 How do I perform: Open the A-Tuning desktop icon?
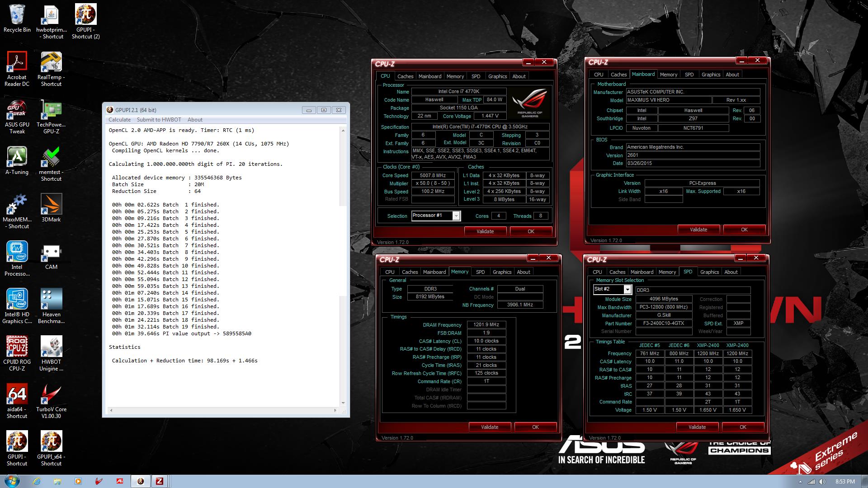tap(17, 161)
